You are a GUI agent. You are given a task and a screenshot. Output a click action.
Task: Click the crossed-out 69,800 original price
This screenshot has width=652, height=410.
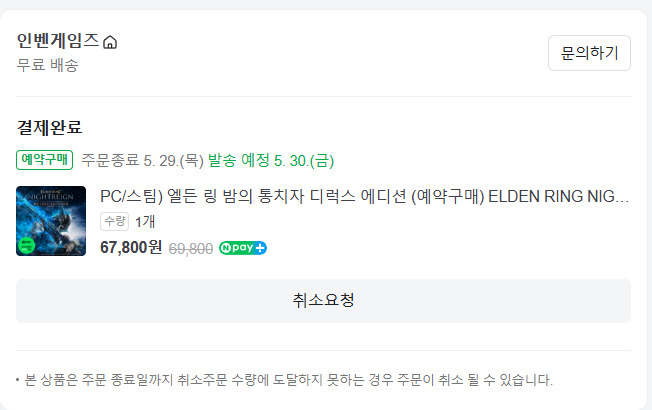coord(191,249)
